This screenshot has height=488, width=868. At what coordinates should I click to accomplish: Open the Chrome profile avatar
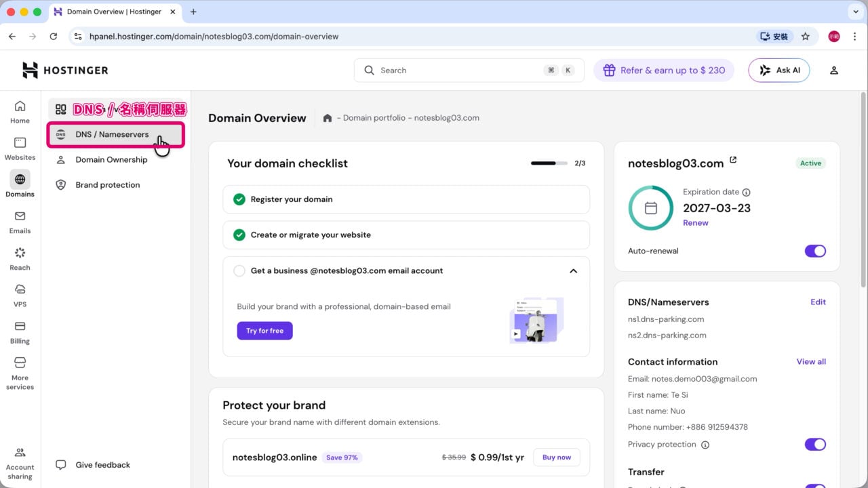[834, 37]
